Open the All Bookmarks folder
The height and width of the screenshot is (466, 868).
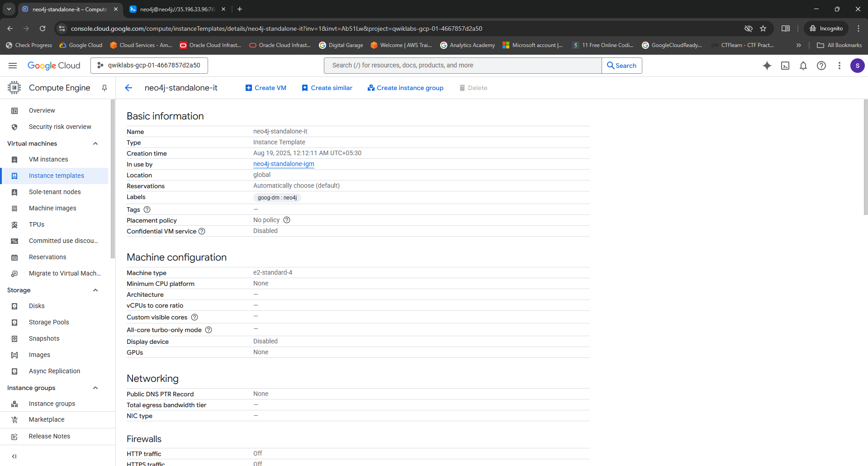pyautogui.click(x=840, y=45)
